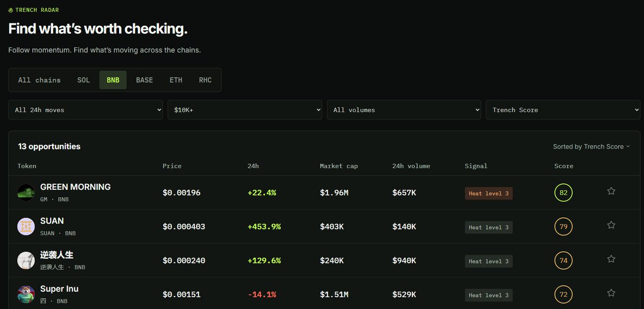Viewport: 644px width, 309px height.
Task: Click the +22.4% change value
Action: pyautogui.click(x=262, y=193)
